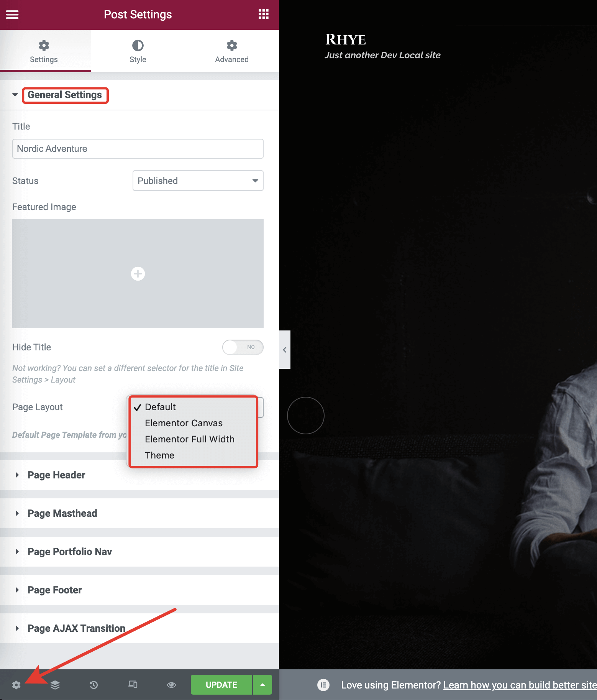Image resolution: width=597 pixels, height=700 pixels.
Task: Select Elementor Canvas layout option
Action: click(x=184, y=423)
